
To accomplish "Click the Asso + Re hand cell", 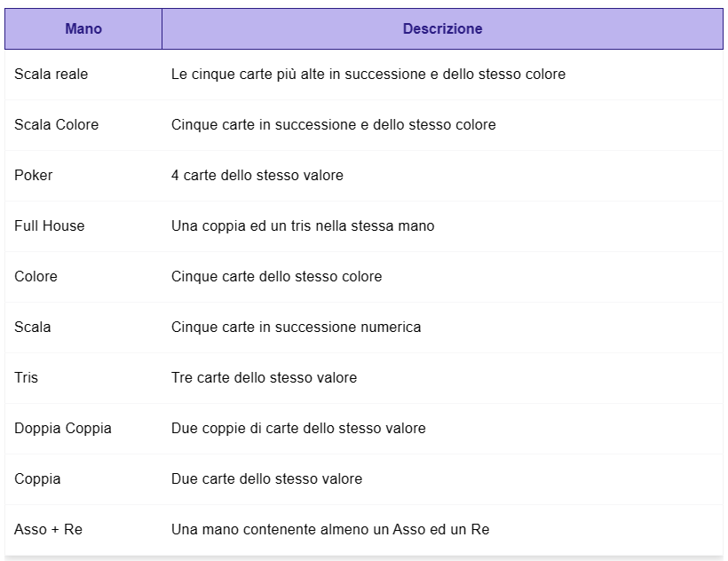I will (x=48, y=529).
